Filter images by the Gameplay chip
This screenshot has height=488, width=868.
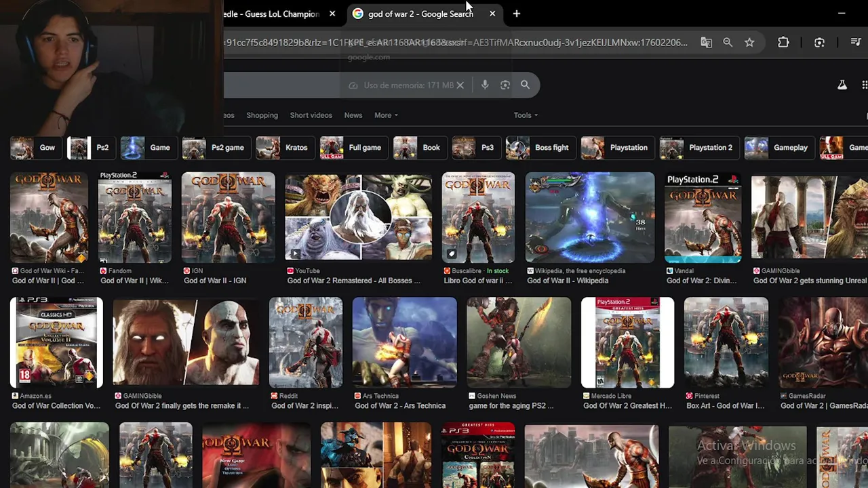778,148
